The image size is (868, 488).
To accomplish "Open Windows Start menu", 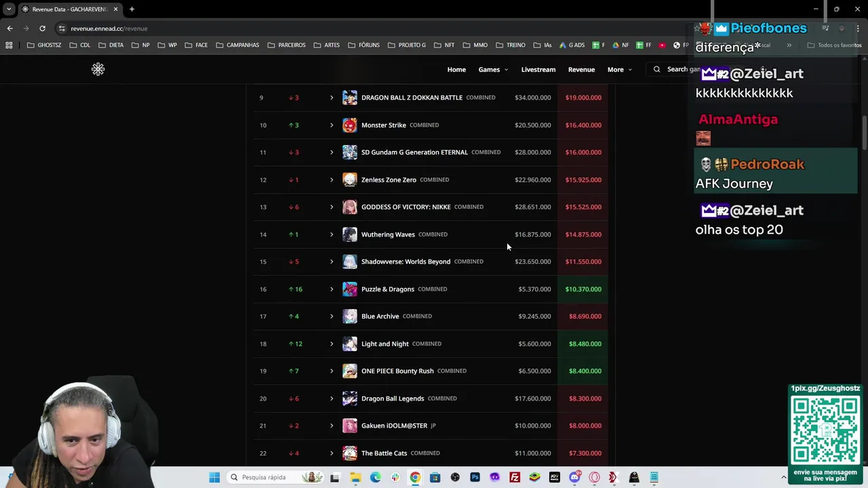I will (x=214, y=477).
